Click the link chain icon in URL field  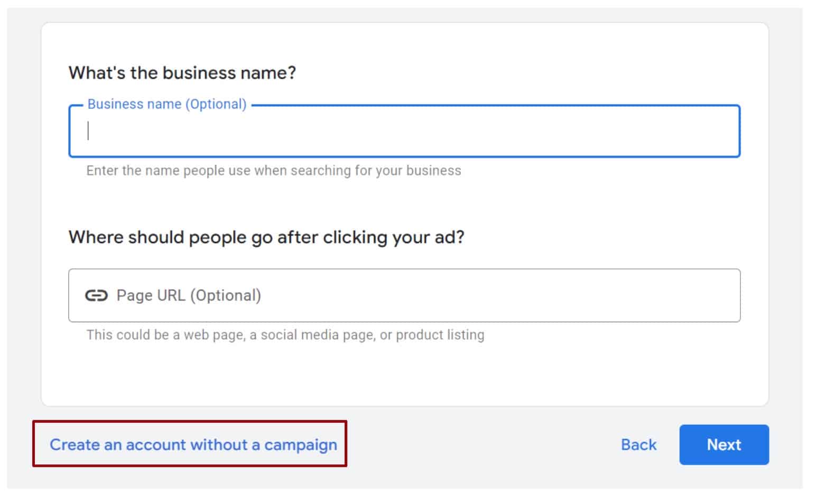click(x=96, y=295)
